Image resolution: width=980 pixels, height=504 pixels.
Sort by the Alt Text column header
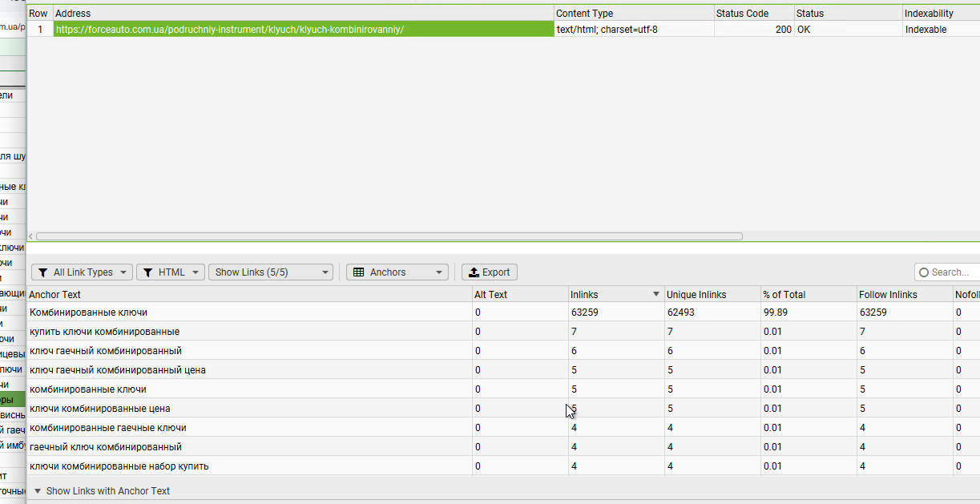(x=520, y=295)
